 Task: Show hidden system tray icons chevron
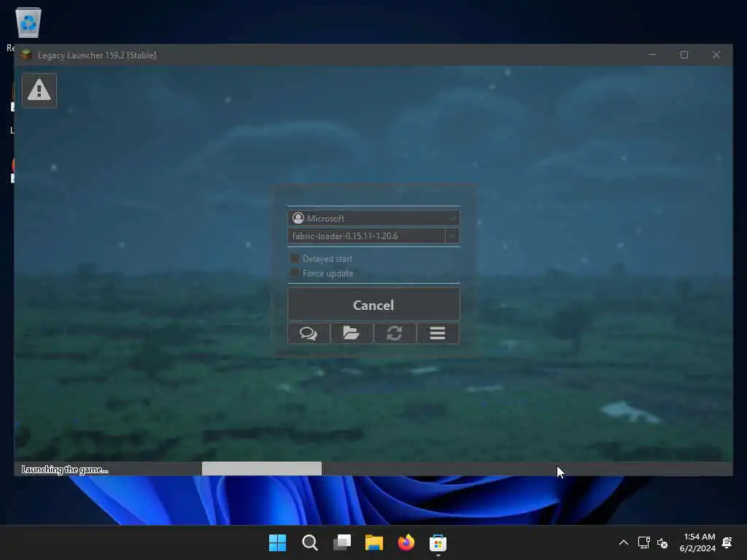tap(623, 542)
